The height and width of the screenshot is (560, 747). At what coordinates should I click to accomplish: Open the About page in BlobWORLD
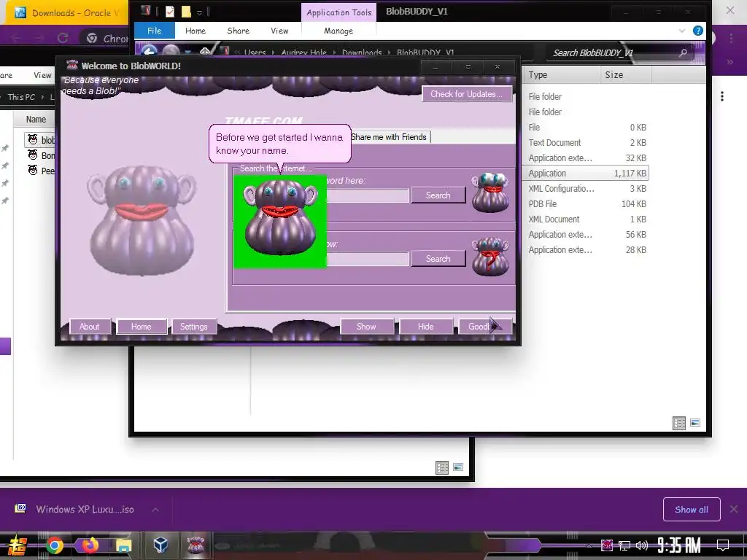(x=90, y=327)
